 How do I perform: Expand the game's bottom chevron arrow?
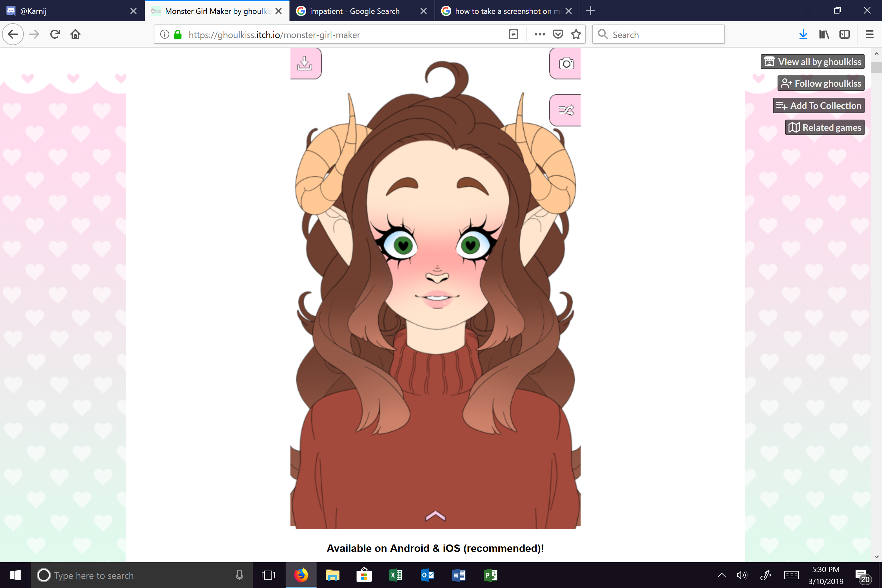click(x=435, y=515)
